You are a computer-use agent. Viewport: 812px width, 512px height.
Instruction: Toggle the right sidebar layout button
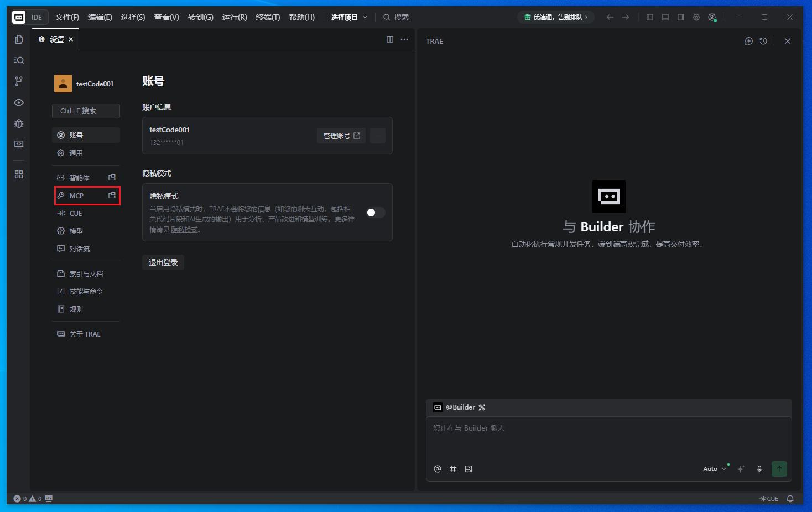681,17
